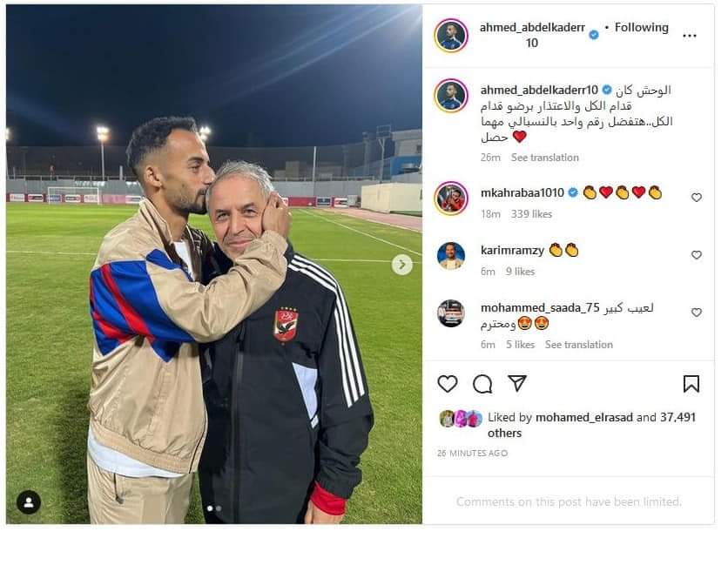This screenshot has width=728, height=565.
Task: Like the post with the heart icon
Action: (x=448, y=384)
